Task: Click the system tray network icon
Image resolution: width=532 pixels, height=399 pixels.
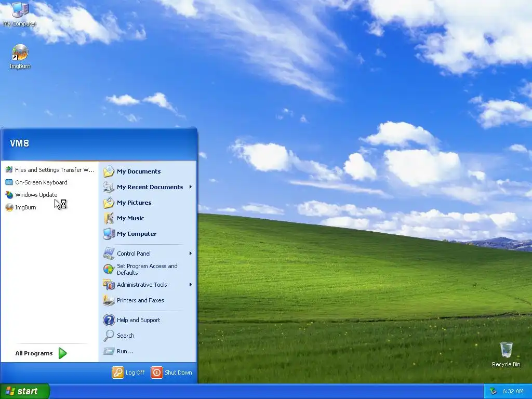Action: (494, 391)
